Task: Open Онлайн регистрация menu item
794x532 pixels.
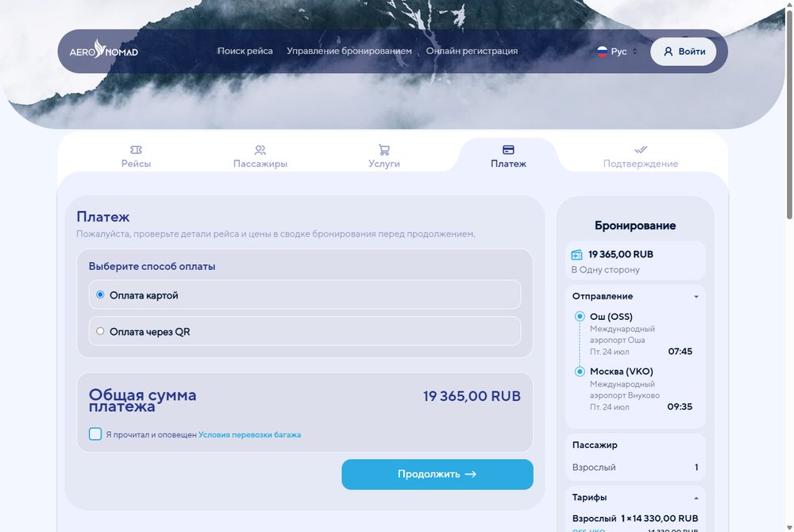Action: pyautogui.click(x=472, y=51)
